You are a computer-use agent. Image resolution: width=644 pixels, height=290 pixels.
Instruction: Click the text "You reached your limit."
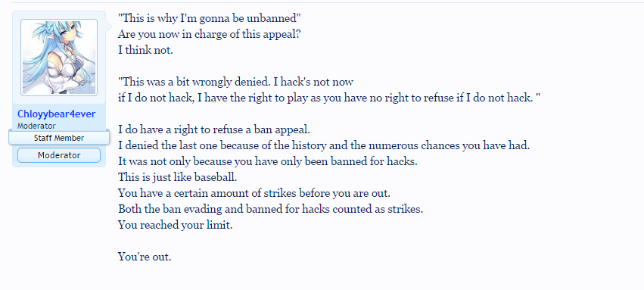click(176, 225)
